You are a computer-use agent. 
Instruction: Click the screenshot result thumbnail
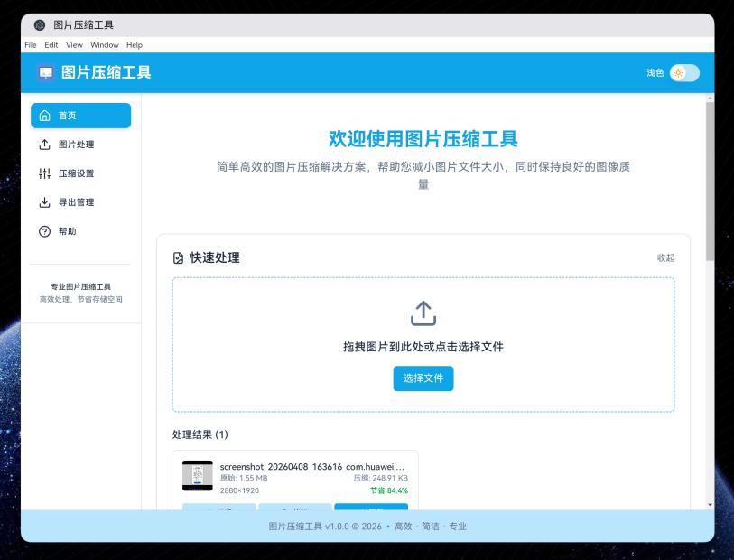click(x=198, y=476)
